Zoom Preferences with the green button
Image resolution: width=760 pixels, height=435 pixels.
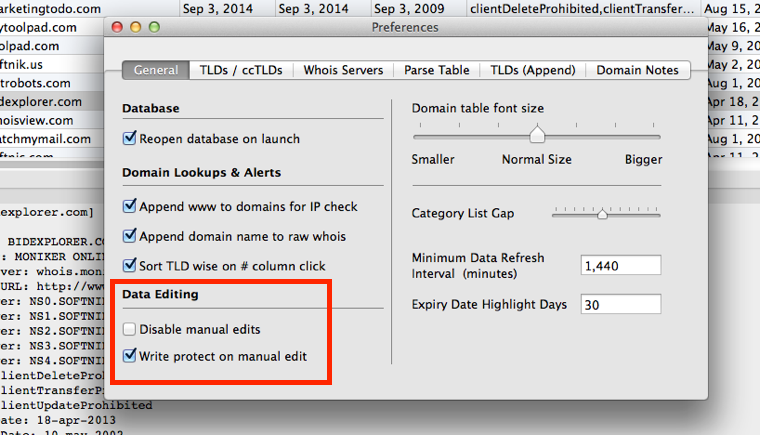pos(154,27)
